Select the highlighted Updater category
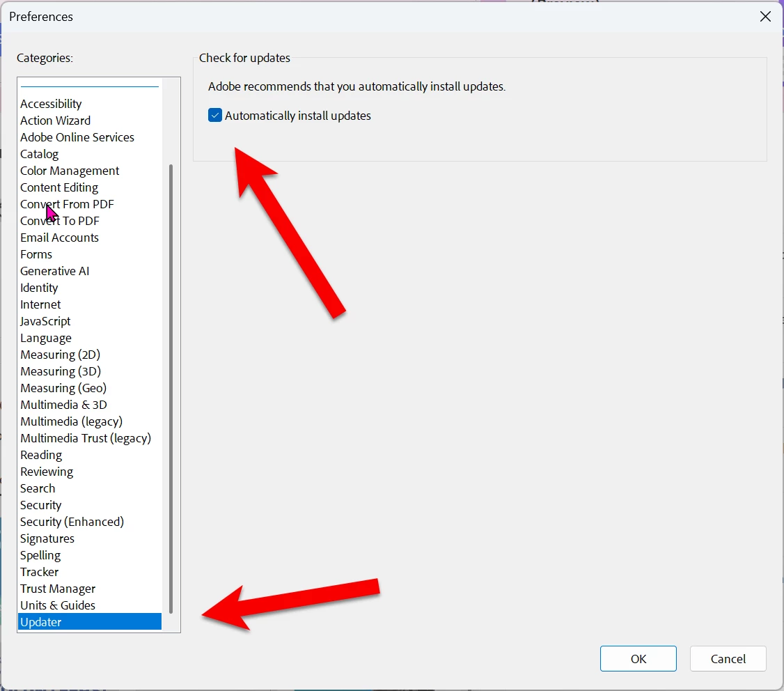 [x=90, y=622]
